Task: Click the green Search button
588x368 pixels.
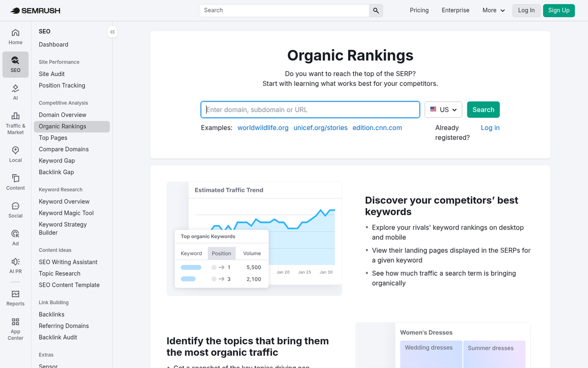Action: pyautogui.click(x=483, y=109)
